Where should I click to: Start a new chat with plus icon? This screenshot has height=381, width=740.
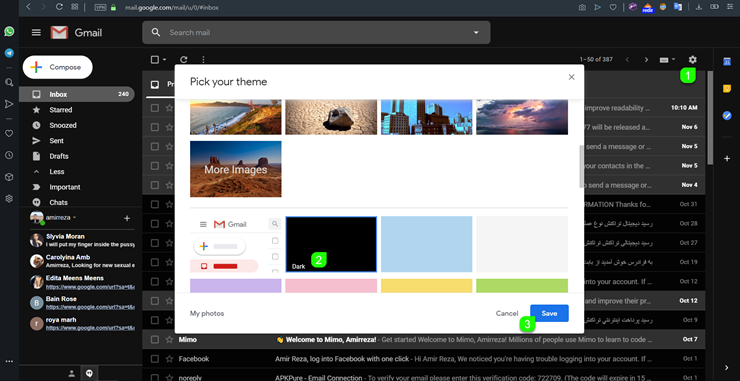tap(126, 218)
